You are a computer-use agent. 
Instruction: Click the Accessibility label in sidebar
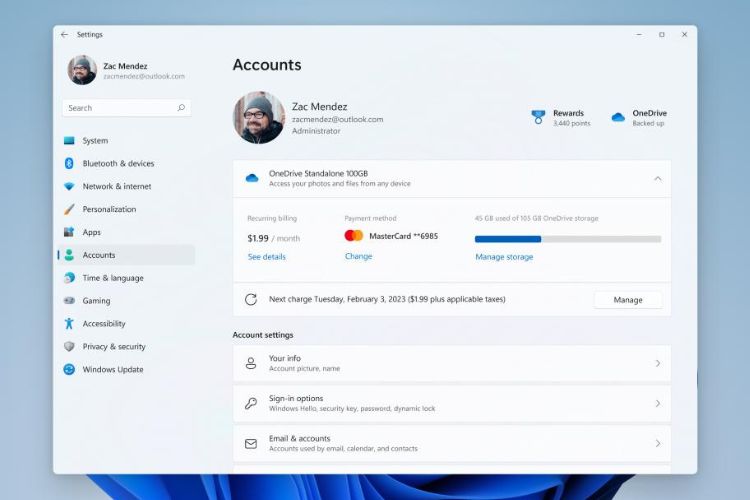(x=104, y=324)
